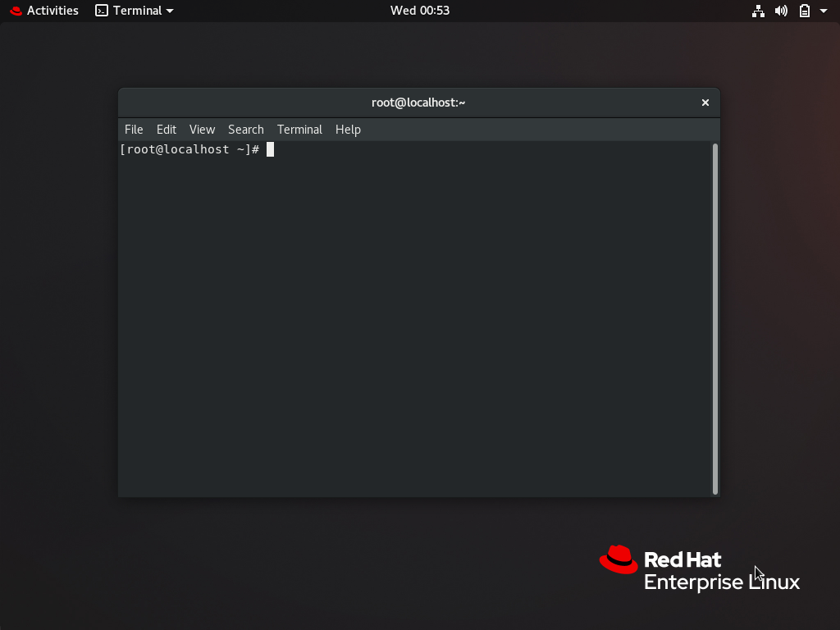
Task: Click the volume speaker icon
Action: click(781, 11)
